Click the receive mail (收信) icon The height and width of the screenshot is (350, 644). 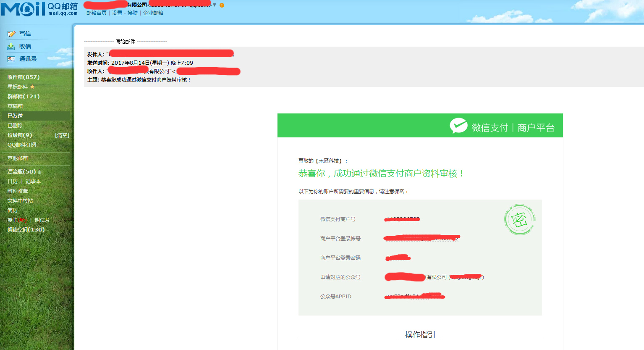(11, 46)
